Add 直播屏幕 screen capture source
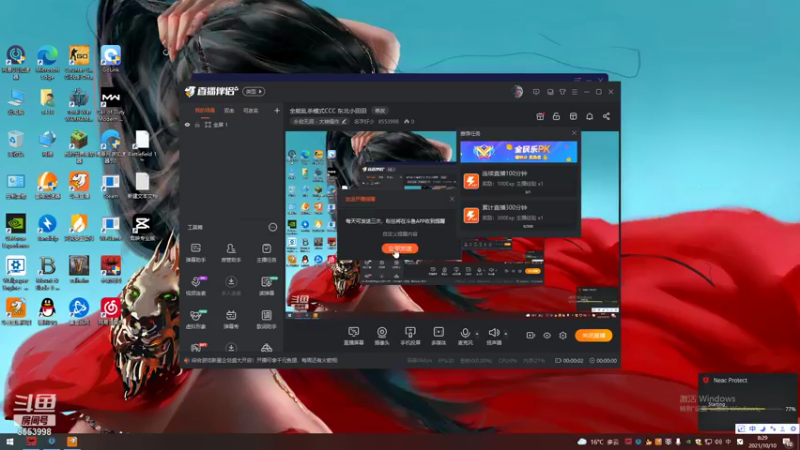 [x=354, y=336]
